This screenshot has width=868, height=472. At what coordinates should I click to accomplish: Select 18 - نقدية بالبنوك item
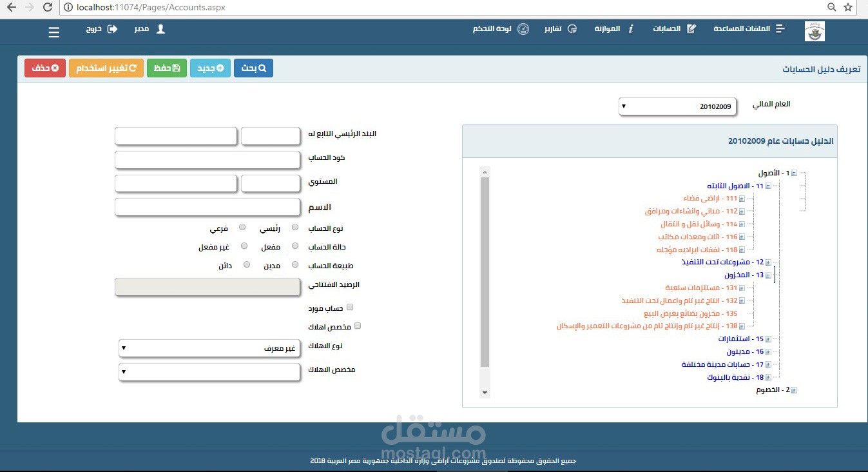(x=735, y=377)
